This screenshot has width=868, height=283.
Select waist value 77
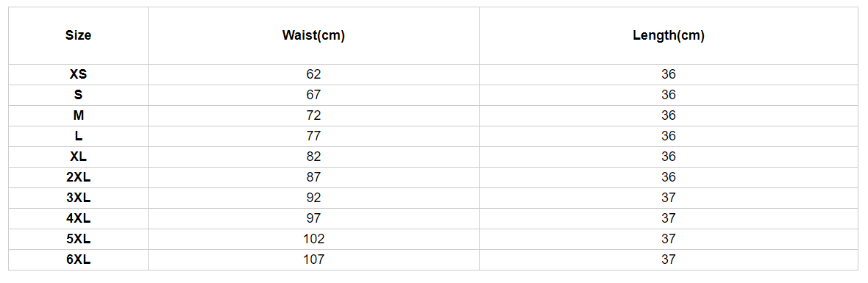click(x=313, y=136)
